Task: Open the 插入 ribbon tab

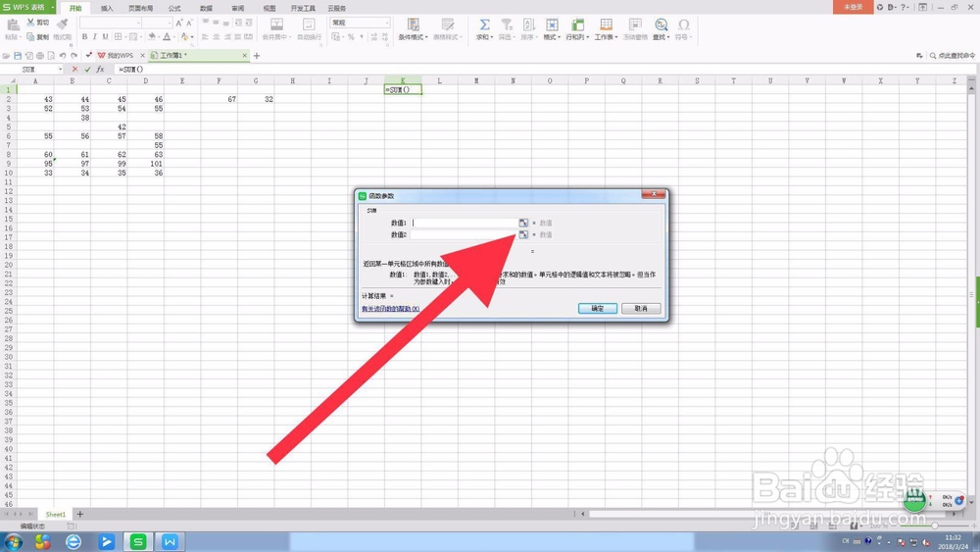Action: coord(107,8)
